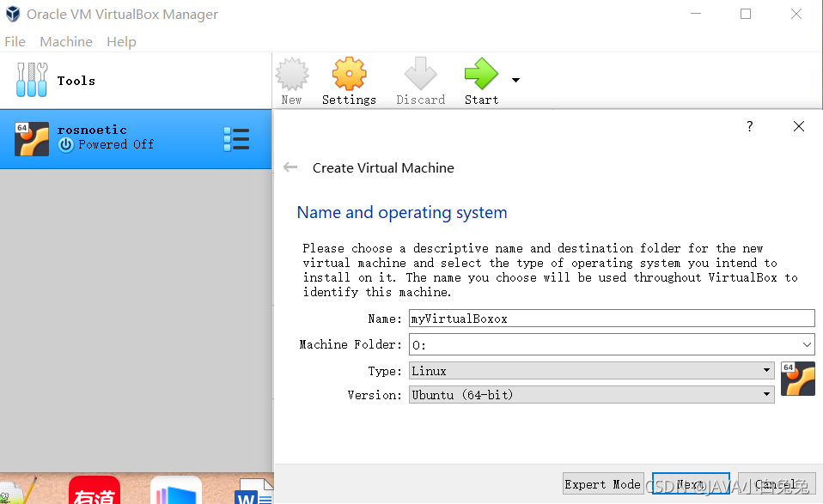Expand the Machine Folder combo box
Viewport: 823px width, 504px height.
(x=807, y=344)
